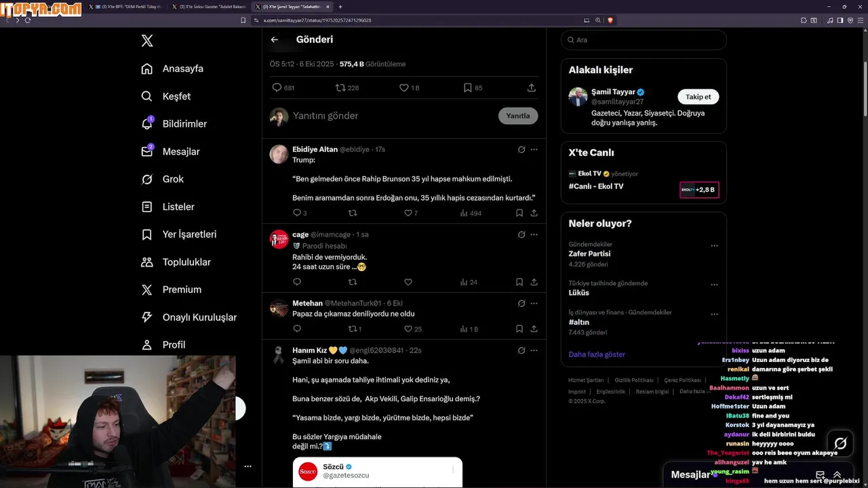Screen dimensions: 868x488
Task: Click the Yanıtla button
Action: click(x=518, y=116)
